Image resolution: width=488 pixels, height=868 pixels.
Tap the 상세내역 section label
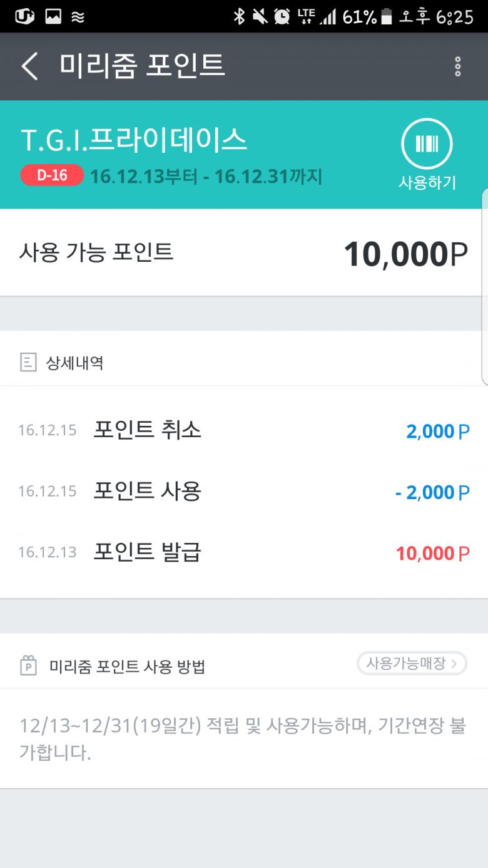click(x=74, y=363)
